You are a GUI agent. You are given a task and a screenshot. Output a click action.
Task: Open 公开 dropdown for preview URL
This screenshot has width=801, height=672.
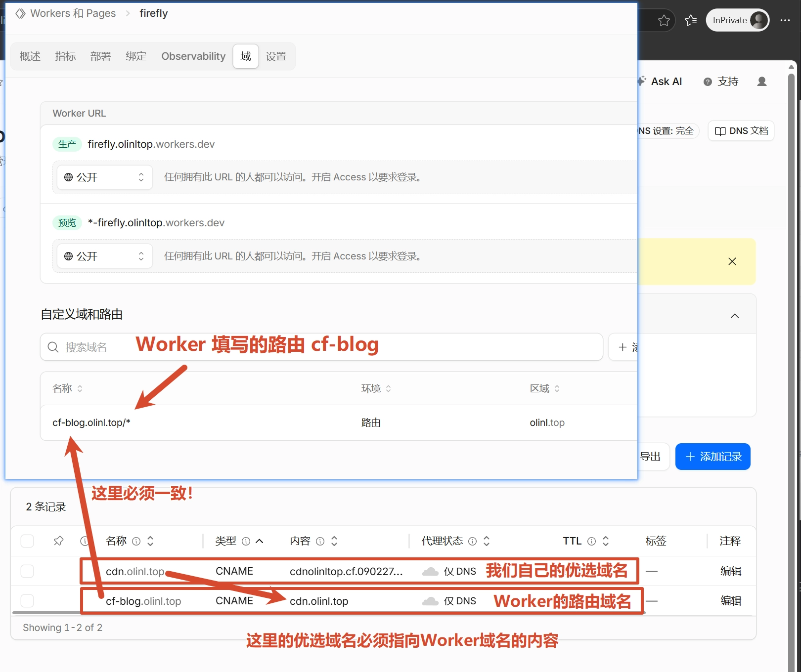[x=104, y=256]
